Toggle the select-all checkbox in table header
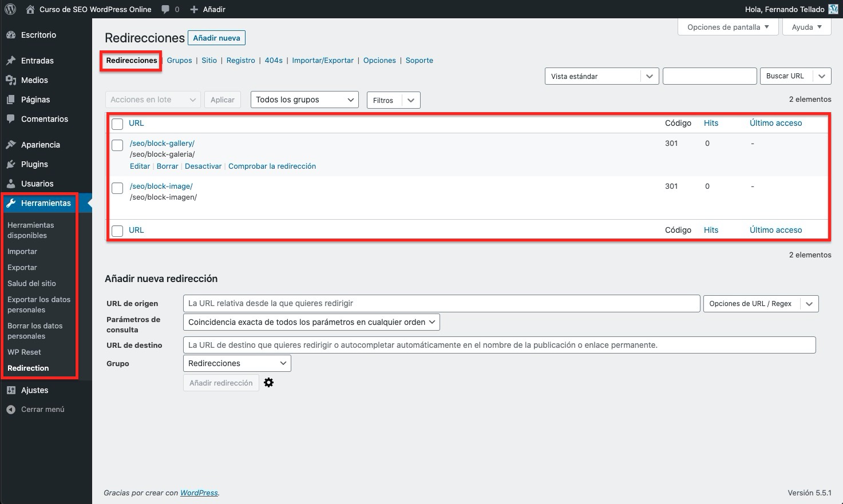843x504 pixels. tap(117, 124)
